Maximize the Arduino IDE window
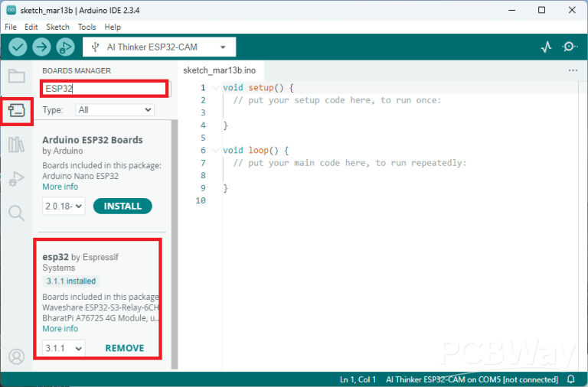The image size is (588, 387). point(541,10)
